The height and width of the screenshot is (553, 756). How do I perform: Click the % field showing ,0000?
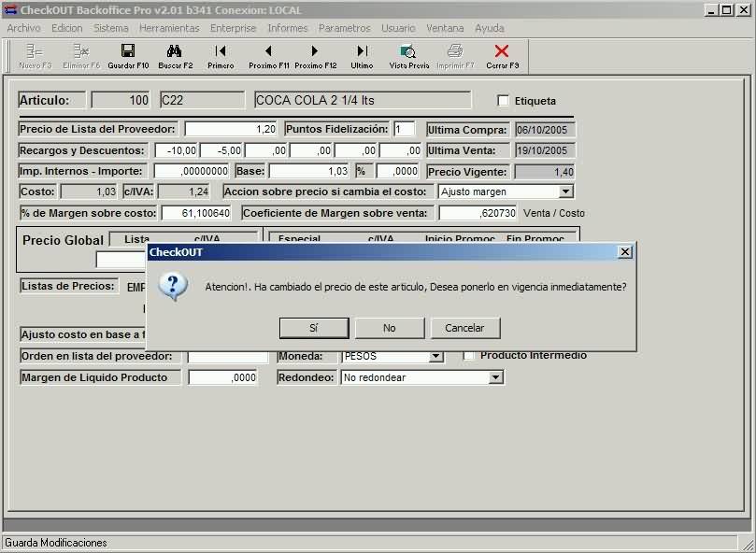[398, 171]
